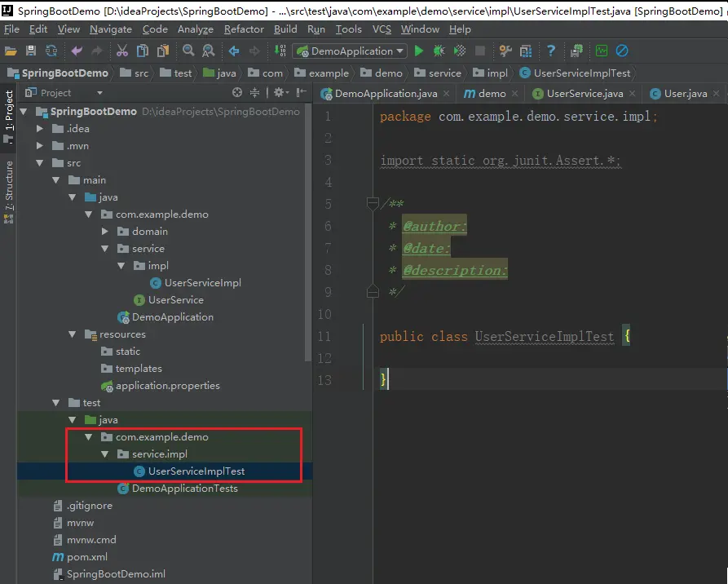
Task: Click the Find magnifier icon
Action: pos(188,51)
